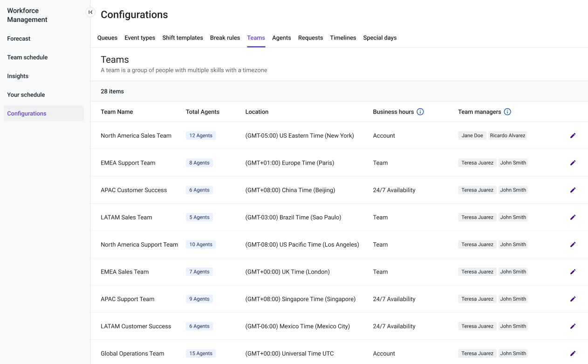This screenshot has width=588, height=364.
Task: Edit LATAM Customer Success row
Action: (573, 326)
